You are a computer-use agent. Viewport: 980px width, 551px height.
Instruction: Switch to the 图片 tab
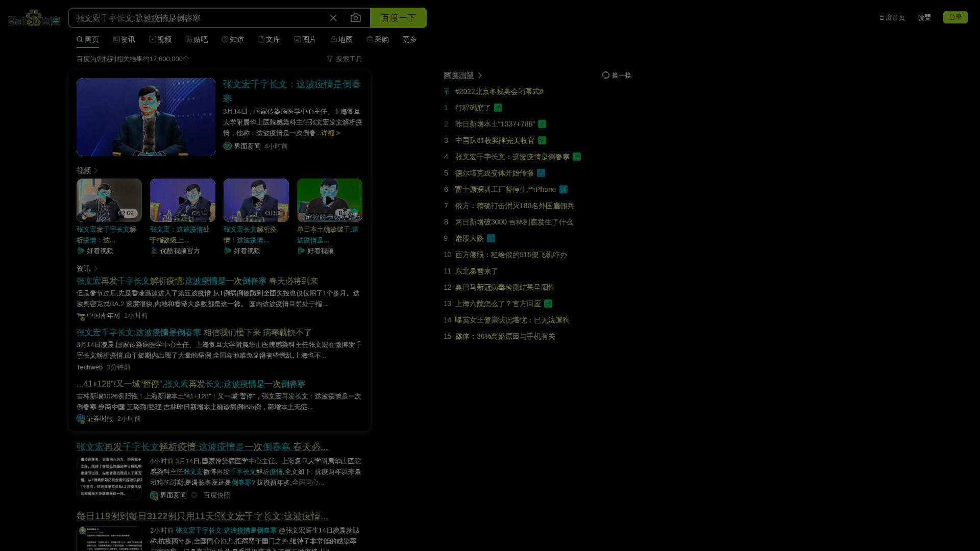click(x=305, y=39)
